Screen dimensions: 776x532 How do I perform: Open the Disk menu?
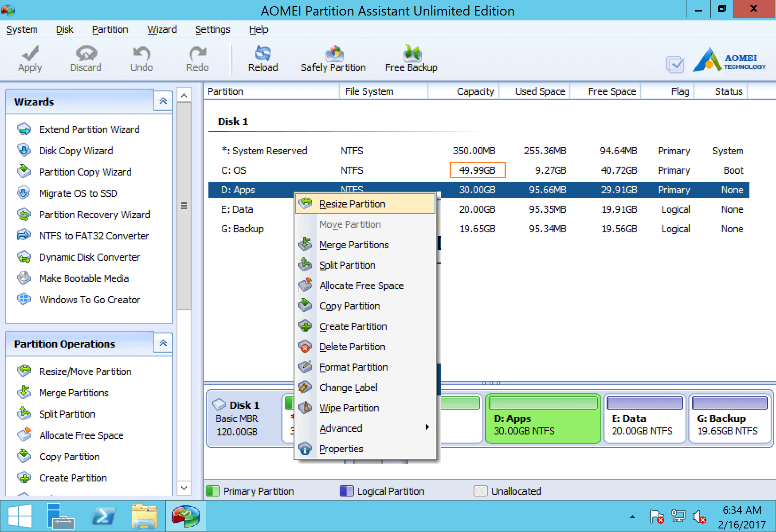64,29
